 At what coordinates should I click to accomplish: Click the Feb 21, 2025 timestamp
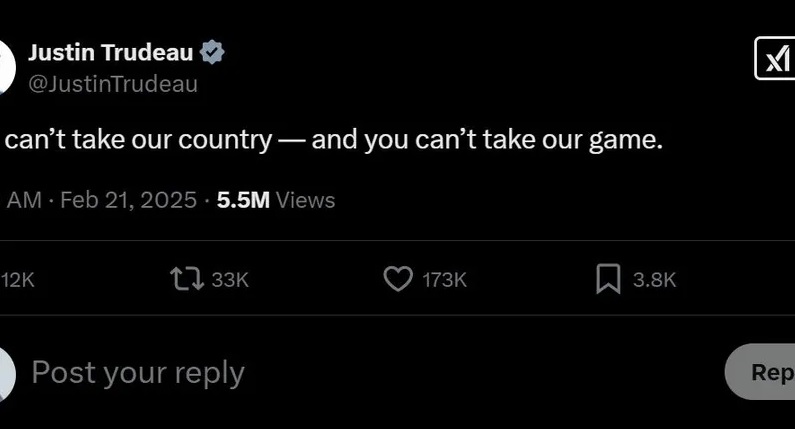point(128,200)
